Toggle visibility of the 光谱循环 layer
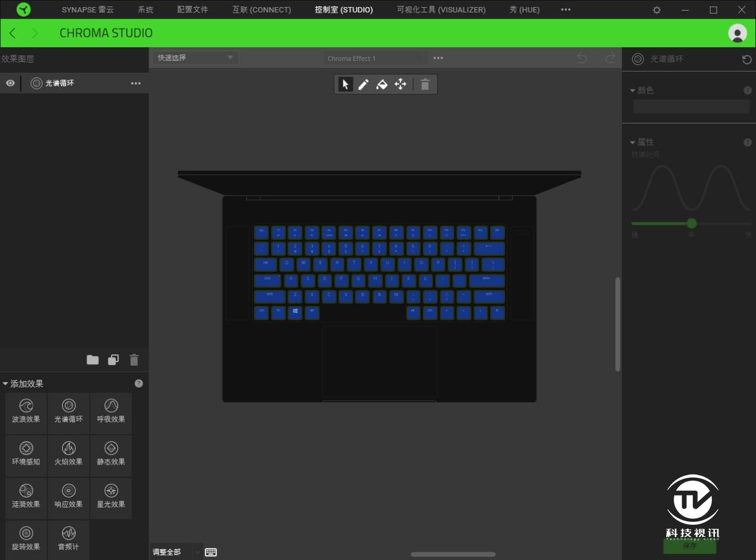Screen dimensions: 756x560 click(10, 83)
